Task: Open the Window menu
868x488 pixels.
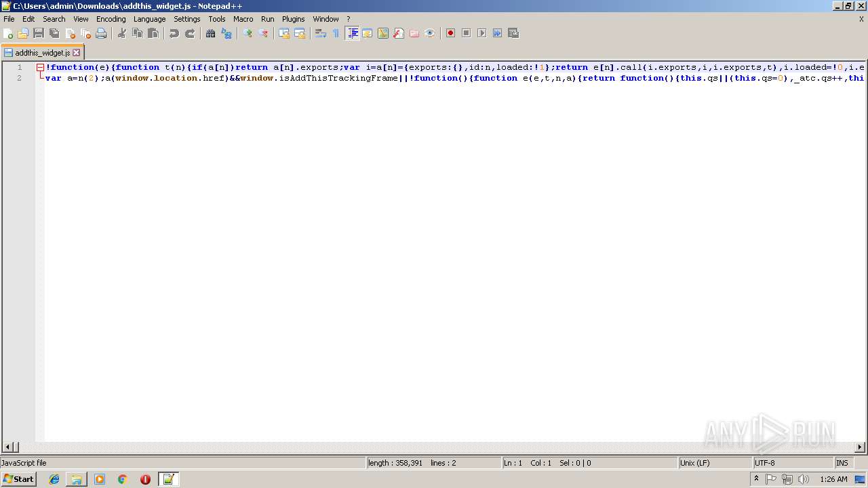Action: point(326,19)
